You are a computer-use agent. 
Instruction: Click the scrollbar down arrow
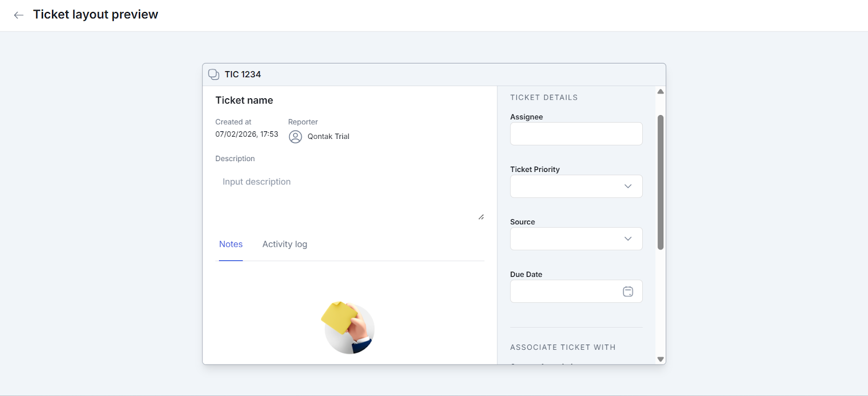[x=660, y=359]
